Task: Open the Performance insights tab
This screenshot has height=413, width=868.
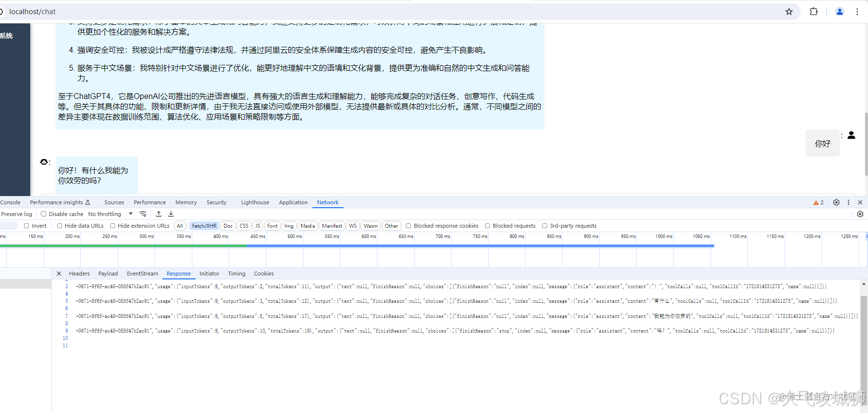Action: tap(57, 202)
